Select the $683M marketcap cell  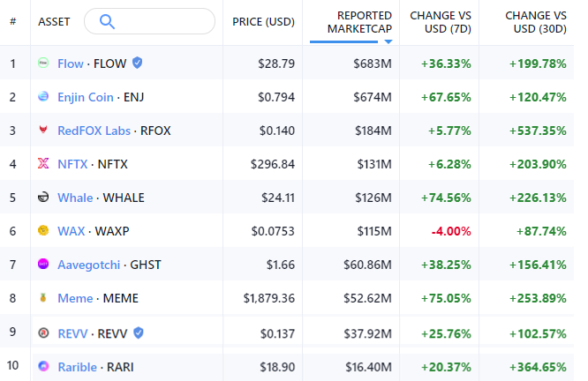(373, 63)
